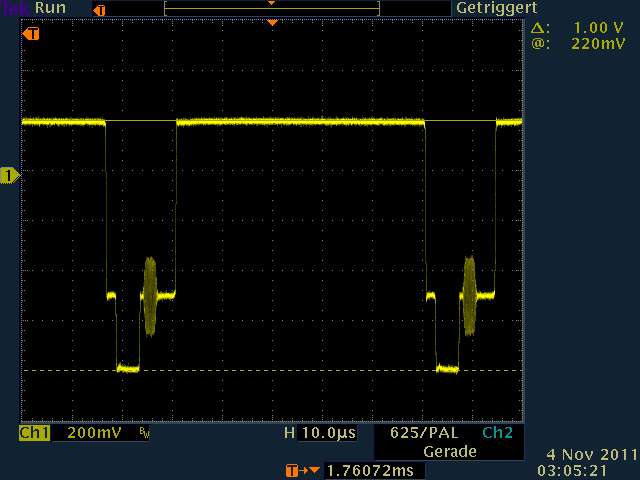Click the Tek logo in top-left corner
This screenshot has height=480, width=640.
[x=16, y=8]
